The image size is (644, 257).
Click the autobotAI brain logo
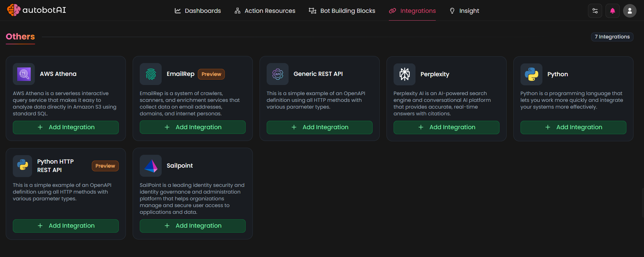tap(14, 10)
